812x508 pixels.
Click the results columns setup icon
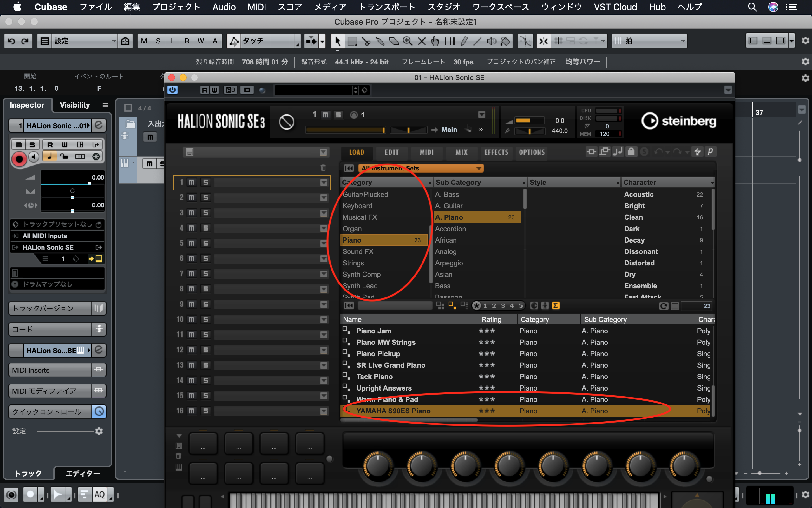coord(675,306)
